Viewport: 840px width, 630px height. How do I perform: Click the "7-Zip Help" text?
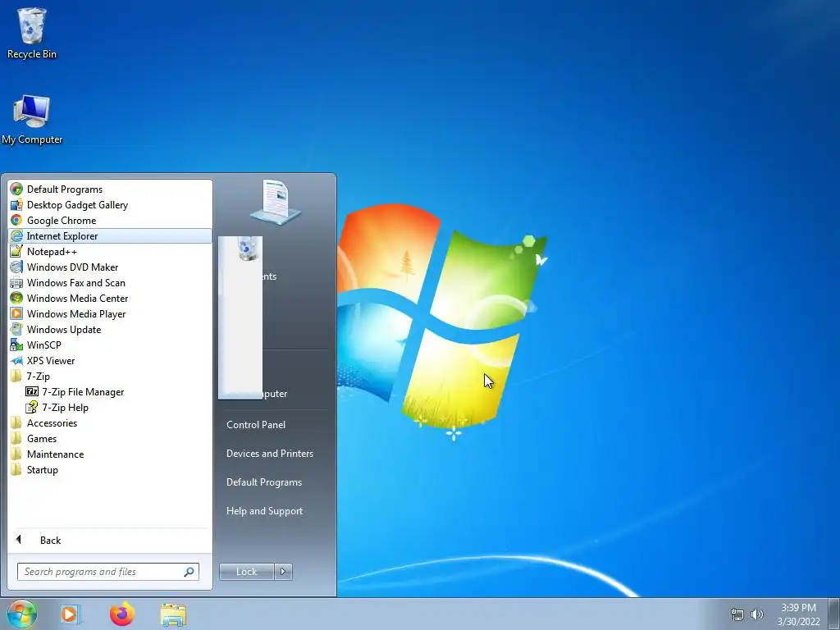point(66,407)
